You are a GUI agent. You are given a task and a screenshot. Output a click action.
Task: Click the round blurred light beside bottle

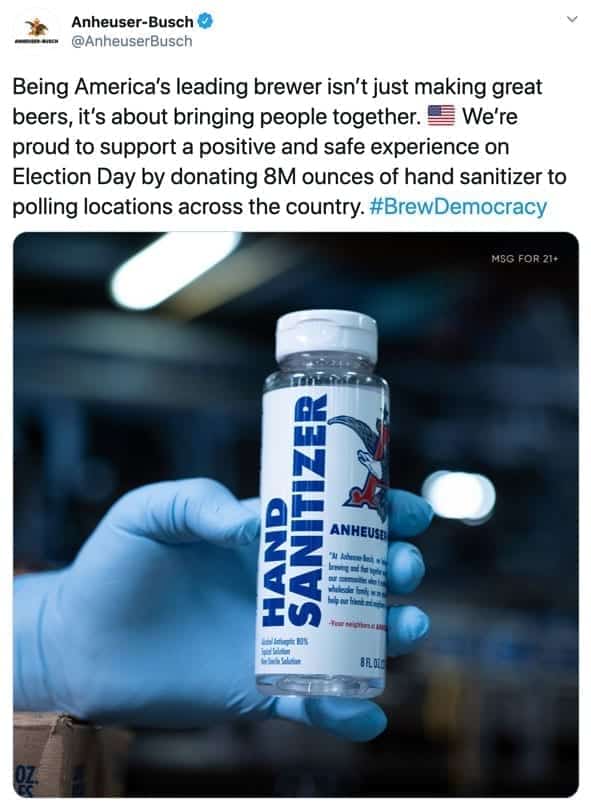[459, 497]
